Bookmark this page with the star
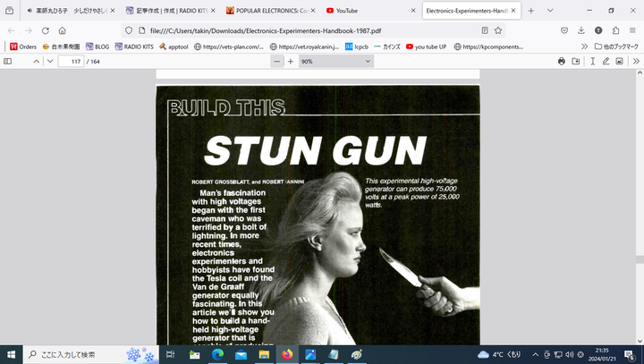Viewport: 644px width, 364px height. (498, 30)
